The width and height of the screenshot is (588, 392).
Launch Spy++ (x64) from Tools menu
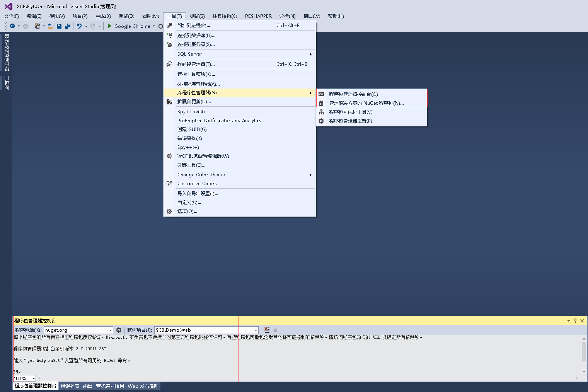coord(240,112)
